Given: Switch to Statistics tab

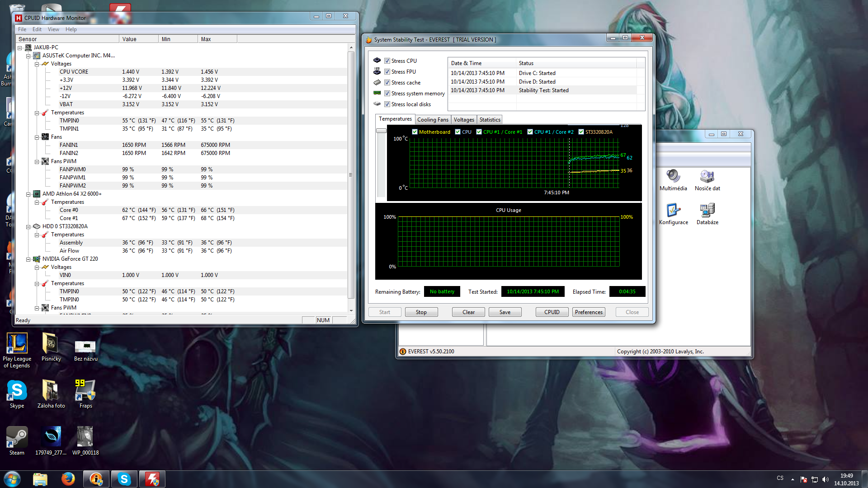Looking at the screenshot, I should 490,120.
